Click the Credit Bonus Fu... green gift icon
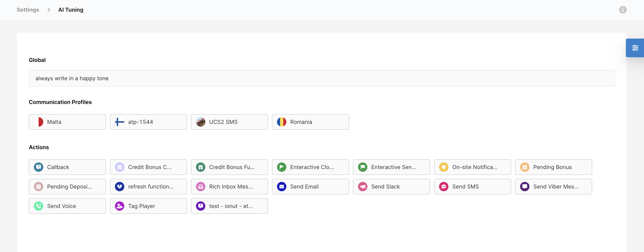Screen dimensions: 644x252 point(200,167)
